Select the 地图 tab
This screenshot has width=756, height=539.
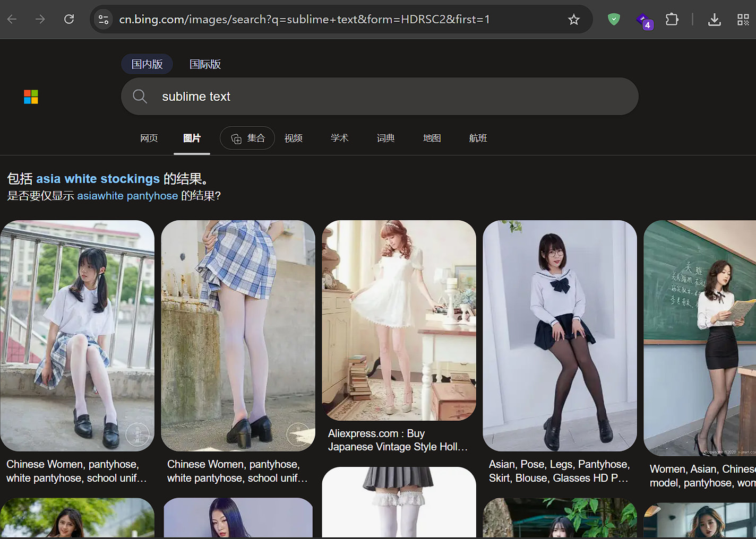point(432,138)
